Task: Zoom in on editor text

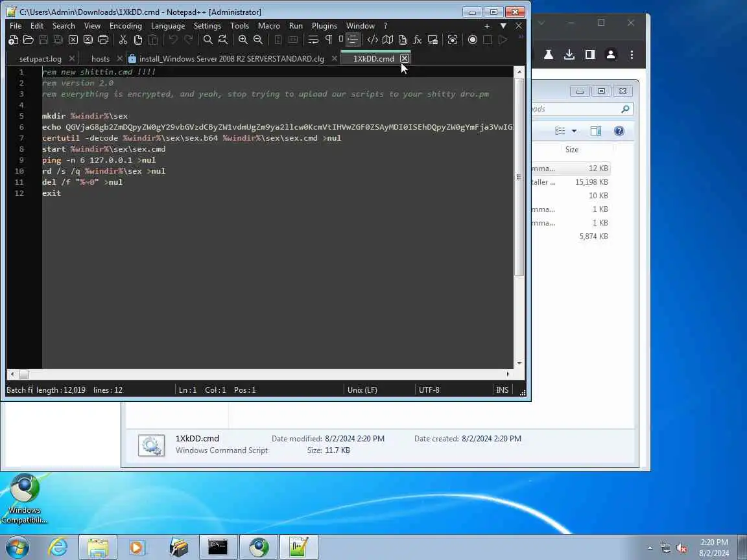Action: [243, 40]
